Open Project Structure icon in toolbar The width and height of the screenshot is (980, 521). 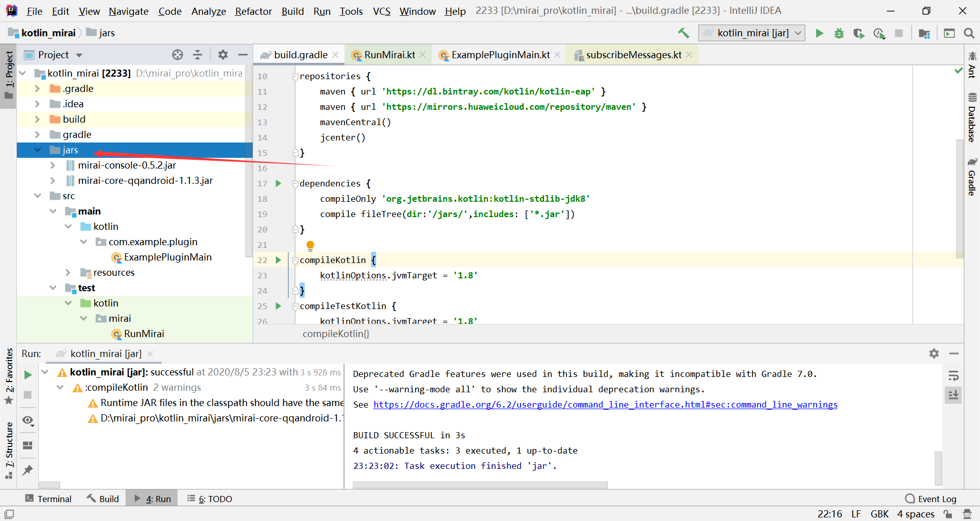click(x=924, y=33)
